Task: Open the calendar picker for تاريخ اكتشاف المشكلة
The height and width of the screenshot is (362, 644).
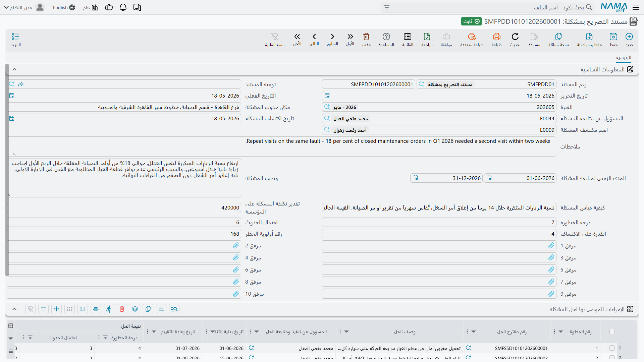Action: tap(12, 118)
